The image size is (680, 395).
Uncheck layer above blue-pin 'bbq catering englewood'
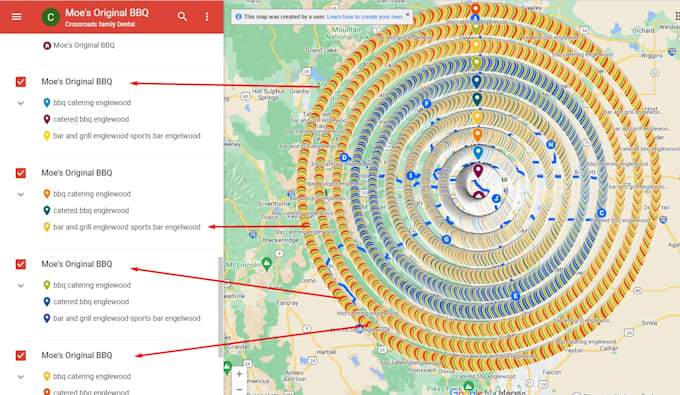point(20,82)
